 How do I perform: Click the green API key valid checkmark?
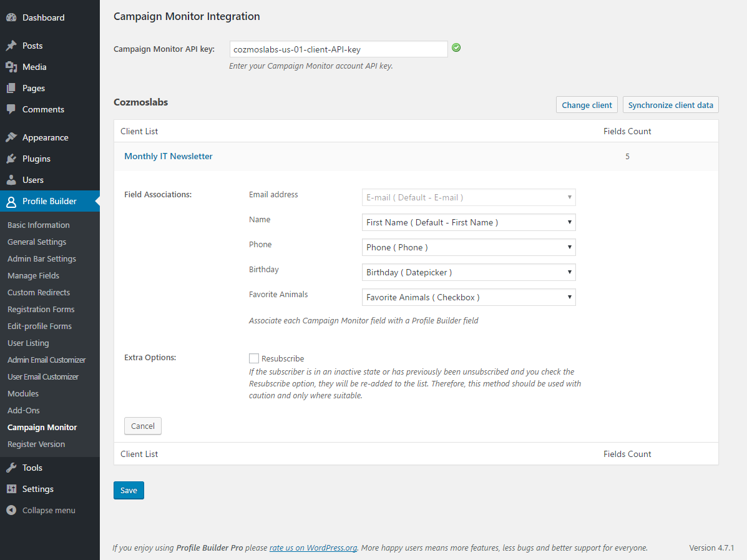pyautogui.click(x=456, y=47)
